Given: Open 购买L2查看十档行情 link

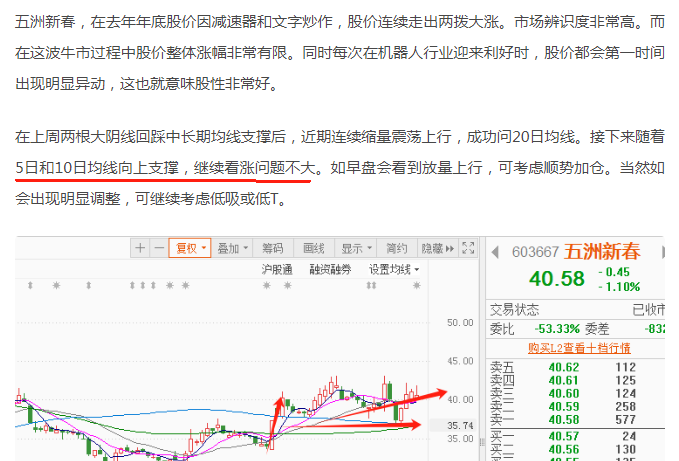Looking at the screenshot, I should (x=579, y=348).
